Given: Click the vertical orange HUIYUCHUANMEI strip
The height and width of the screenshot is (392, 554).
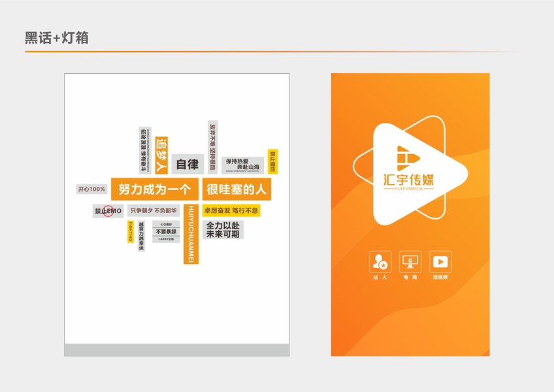Looking at the screenshot, I should 191,234.
